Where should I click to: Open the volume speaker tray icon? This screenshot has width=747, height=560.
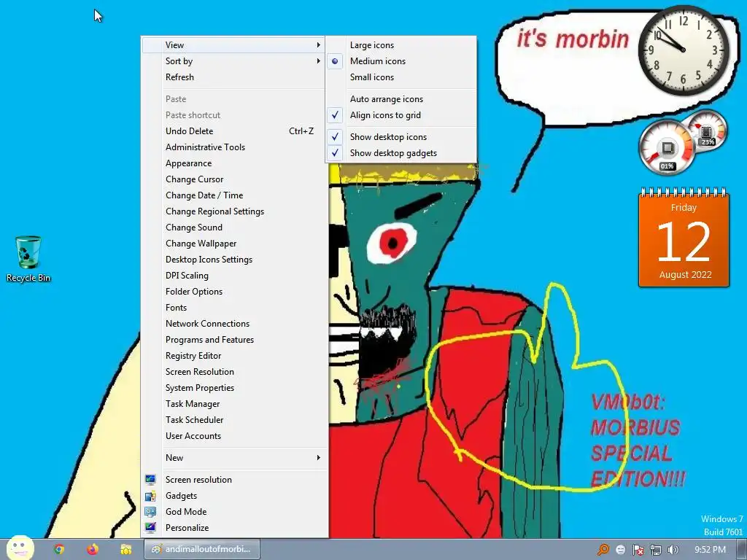coord(673,550)
